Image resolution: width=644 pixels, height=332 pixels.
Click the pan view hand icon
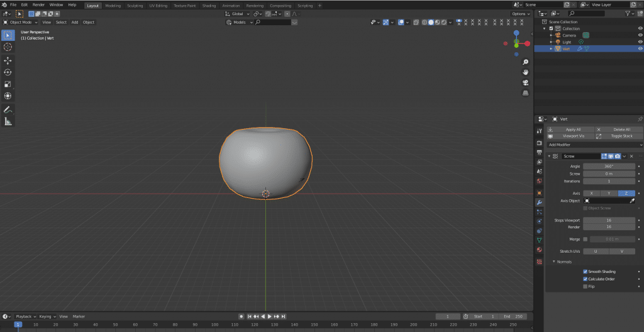coord(525,72)
